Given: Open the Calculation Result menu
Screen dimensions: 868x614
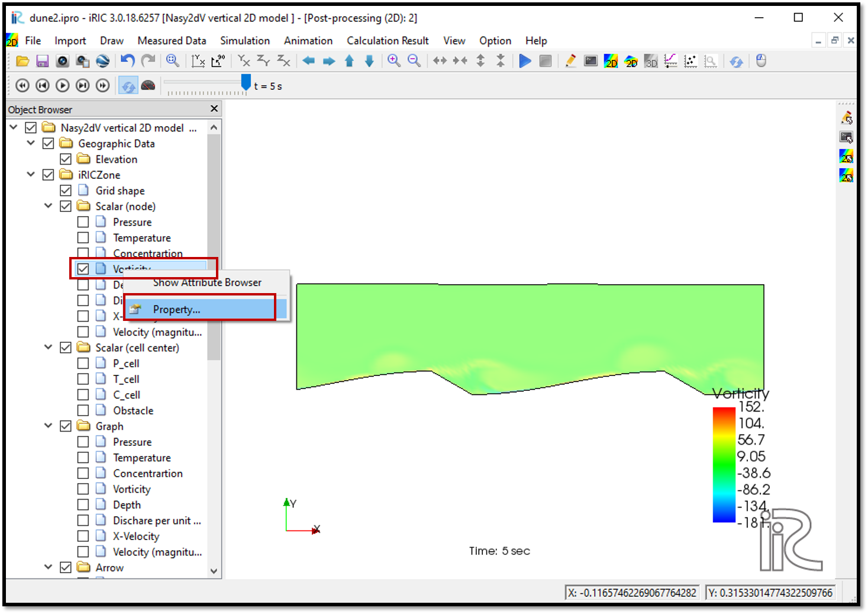Looking at the screenshot, I should [388, 40].
